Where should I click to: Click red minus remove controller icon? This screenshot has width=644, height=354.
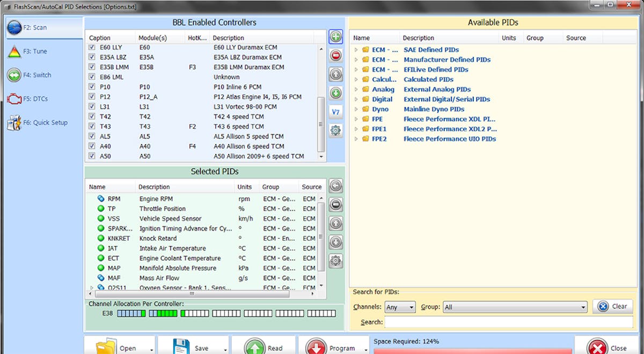click(336, 55)
